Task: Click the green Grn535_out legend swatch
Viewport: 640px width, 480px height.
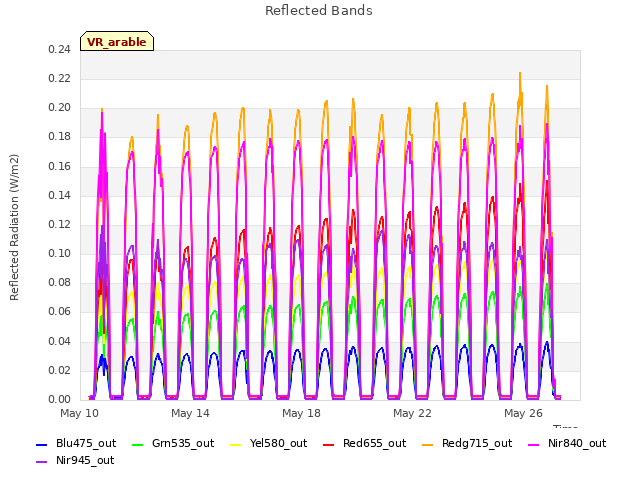Action: point(138,444)
